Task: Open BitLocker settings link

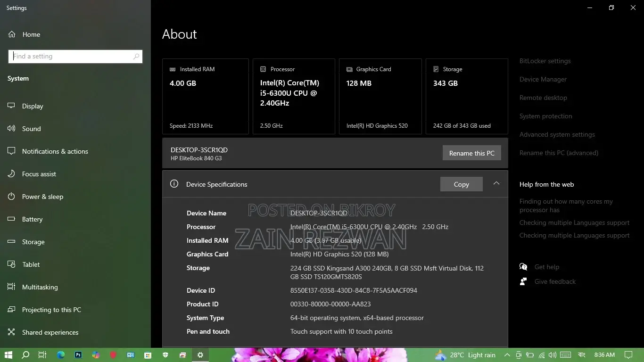Action: [x=545, y=61]
